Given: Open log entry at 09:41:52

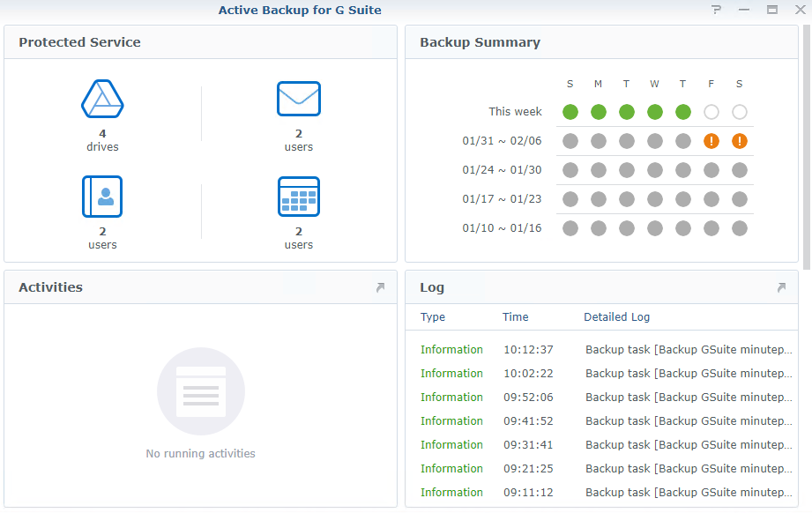Looking at the screenshot, I should click(x=602, y=420).
